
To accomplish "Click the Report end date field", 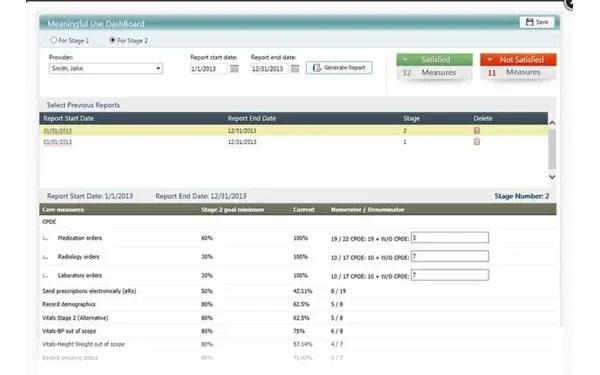I will tap(270, 69).
